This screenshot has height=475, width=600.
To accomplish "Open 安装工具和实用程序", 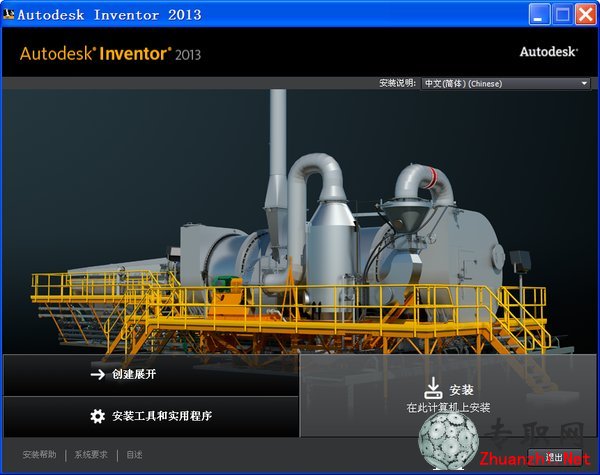I will coord(151,416).
